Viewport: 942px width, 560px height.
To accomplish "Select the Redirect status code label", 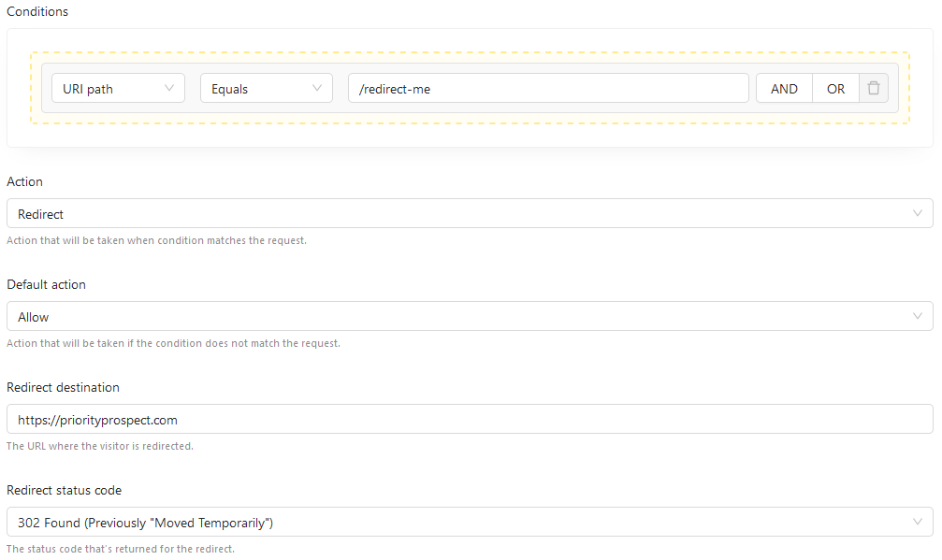I will coord(65,491).
